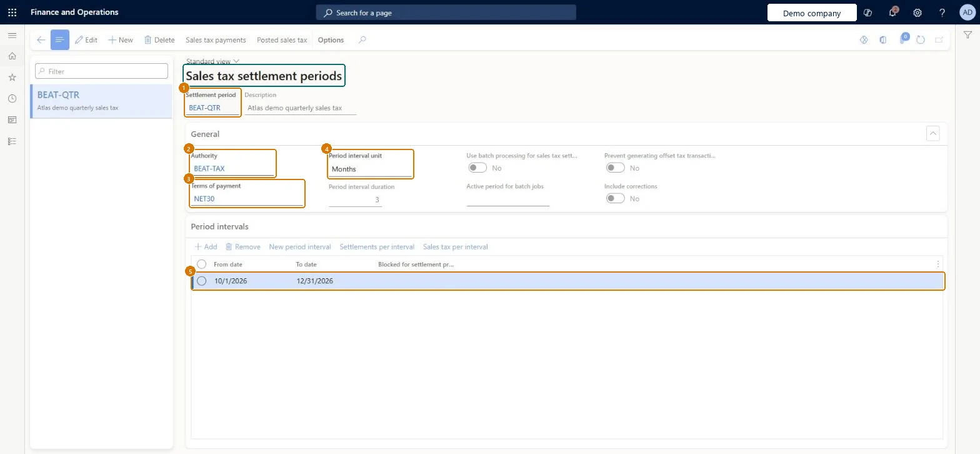Click Settlements per interval
The height and width of the screenshot is (454, 980).
(x=377, y=247)
